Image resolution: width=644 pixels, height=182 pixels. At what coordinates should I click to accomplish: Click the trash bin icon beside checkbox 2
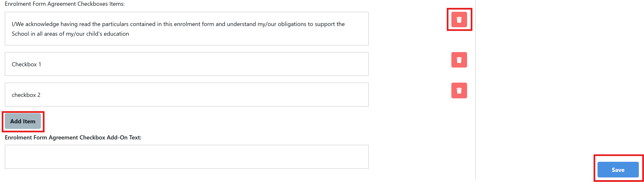459,90
